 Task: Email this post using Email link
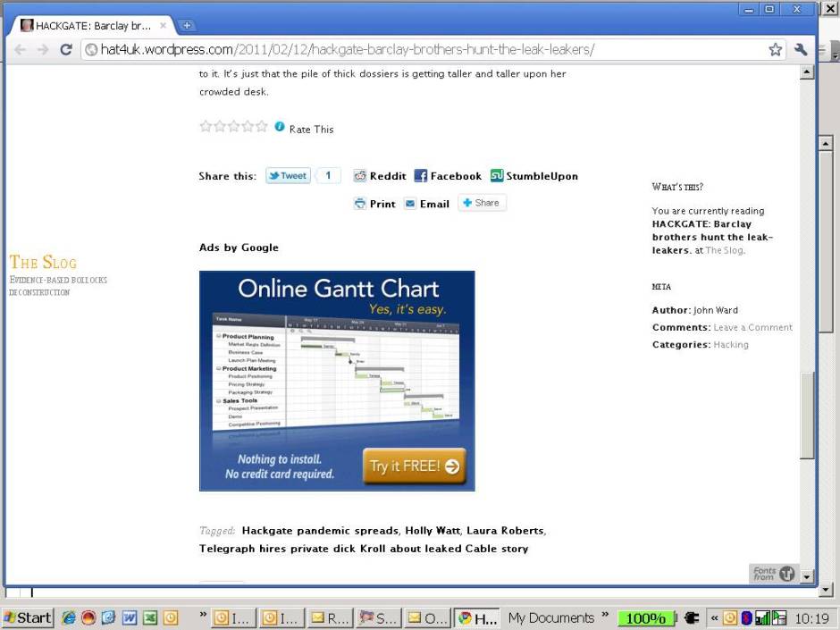(x=426, y=204)
